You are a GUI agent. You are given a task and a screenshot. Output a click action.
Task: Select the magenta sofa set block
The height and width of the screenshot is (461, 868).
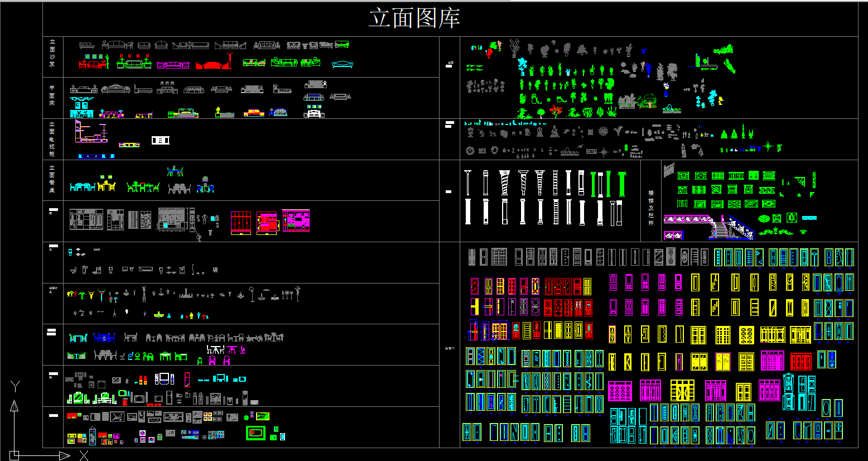pos(173,65)
